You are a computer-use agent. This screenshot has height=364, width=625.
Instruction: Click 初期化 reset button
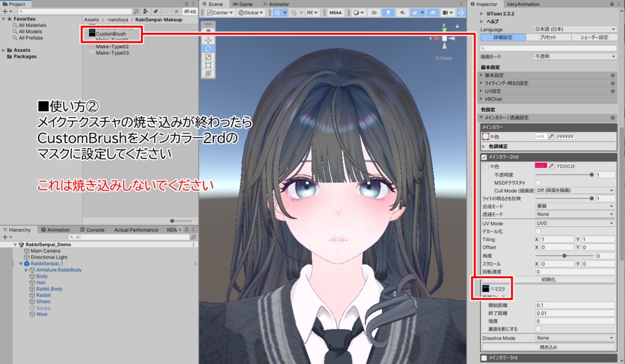(549, 280)
